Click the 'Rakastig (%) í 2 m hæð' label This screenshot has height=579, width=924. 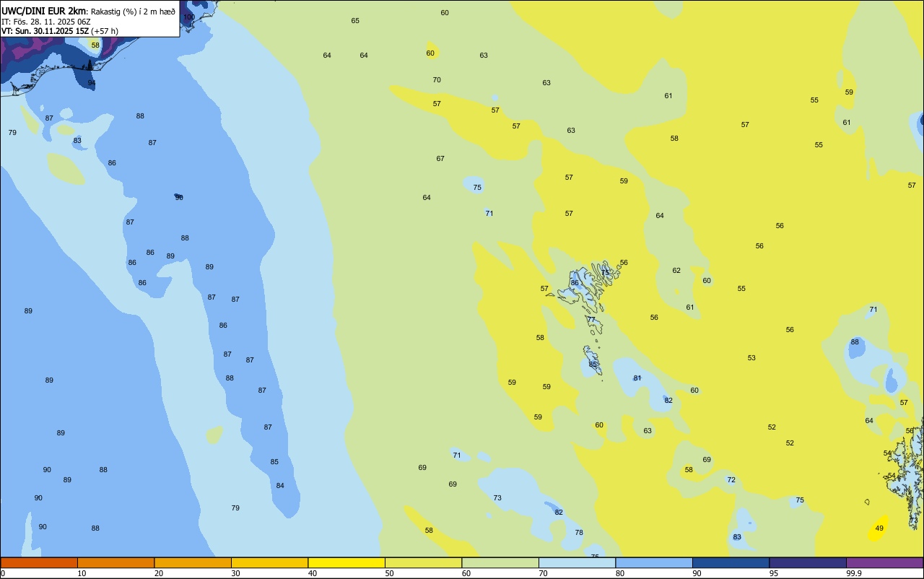pyautogui.click(x=133, y=11)
